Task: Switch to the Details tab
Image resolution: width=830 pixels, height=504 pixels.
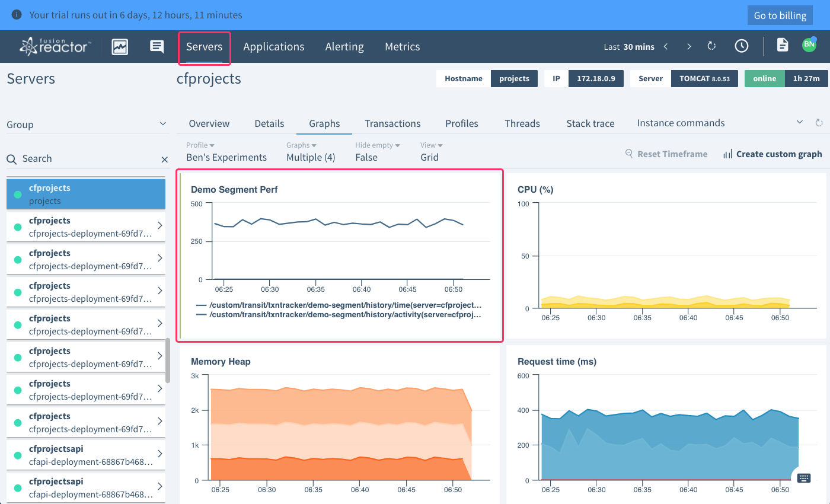Action: pos(270,123)
